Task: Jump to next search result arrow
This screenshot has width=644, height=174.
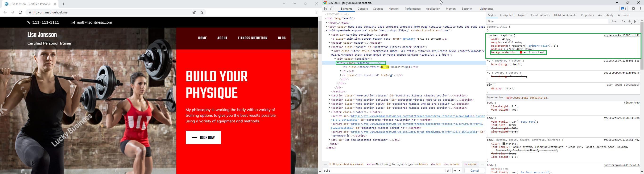Action: (460, 170)
